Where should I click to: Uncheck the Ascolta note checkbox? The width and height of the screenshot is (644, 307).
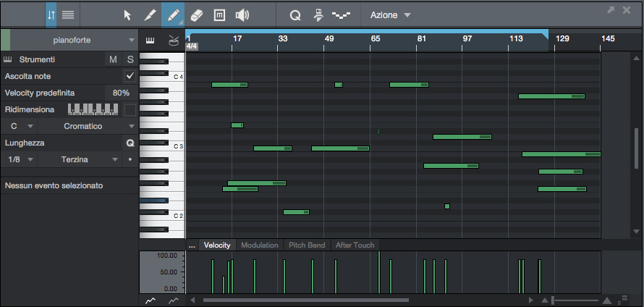click(130, 76)
